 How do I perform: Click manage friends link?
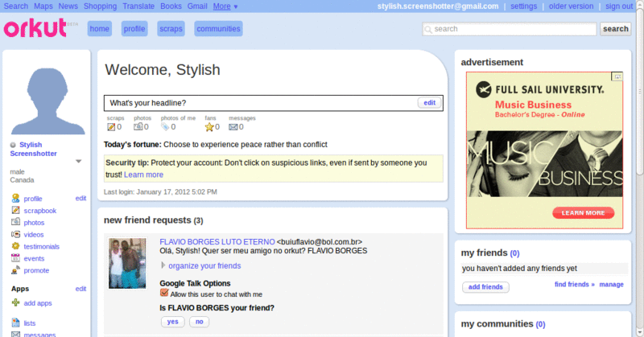(611, 284)
